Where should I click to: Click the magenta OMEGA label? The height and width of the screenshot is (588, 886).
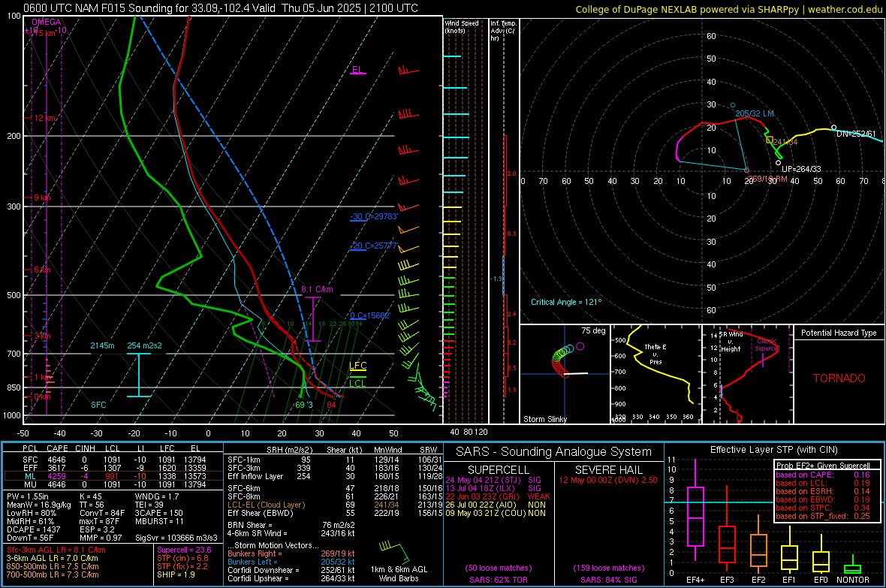click(x=47, y=22)
